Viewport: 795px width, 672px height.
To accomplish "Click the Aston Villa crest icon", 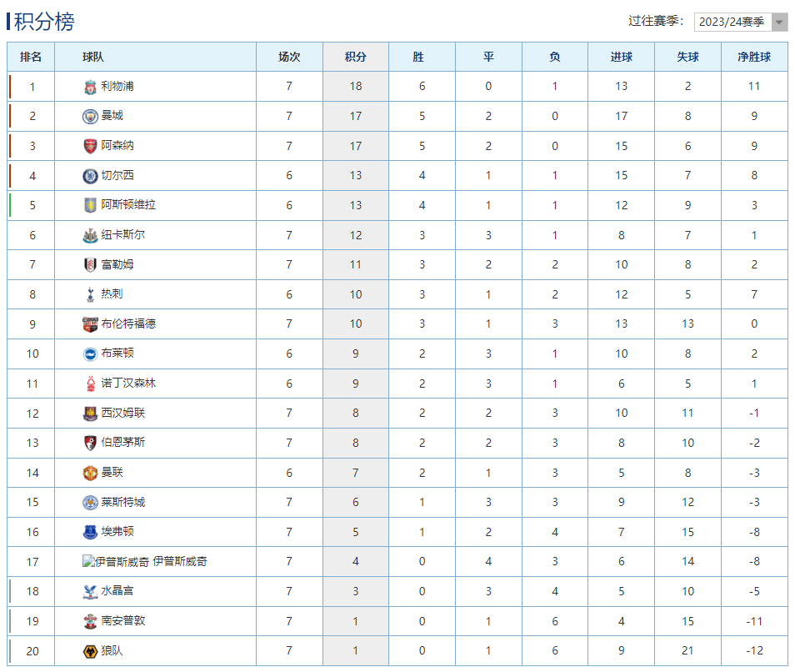I will click(90, 205).
